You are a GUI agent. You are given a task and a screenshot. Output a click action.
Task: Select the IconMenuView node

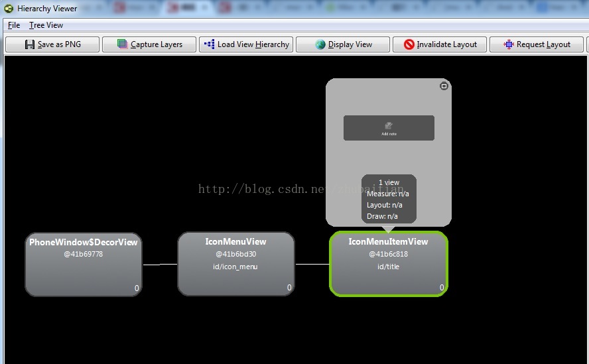tap(236, 264)
